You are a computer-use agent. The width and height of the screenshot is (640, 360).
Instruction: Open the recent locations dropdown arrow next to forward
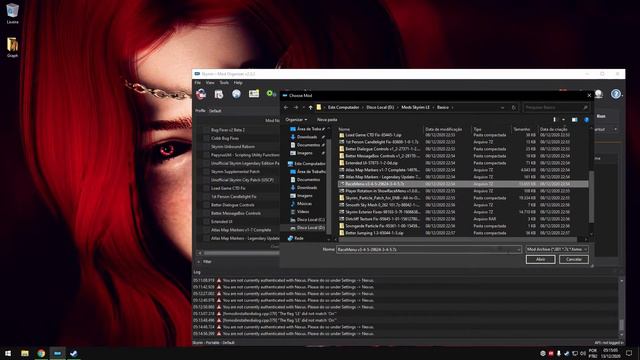pyautogui.click(x=303, y=108)
